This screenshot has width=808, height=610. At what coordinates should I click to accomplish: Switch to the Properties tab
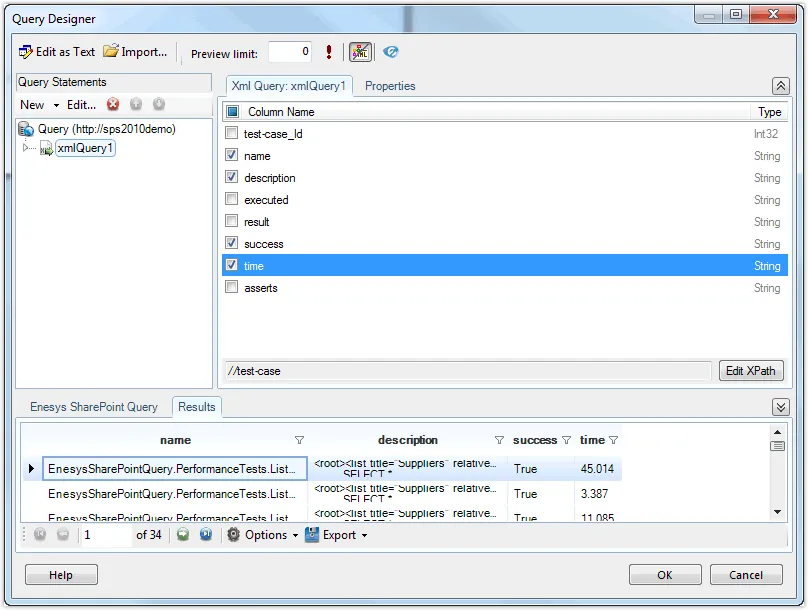390,86
